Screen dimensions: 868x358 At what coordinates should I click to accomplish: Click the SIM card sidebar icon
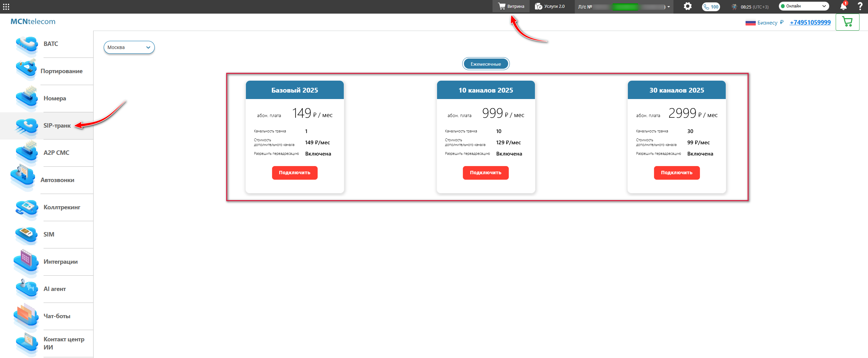[x=27, y=234]
